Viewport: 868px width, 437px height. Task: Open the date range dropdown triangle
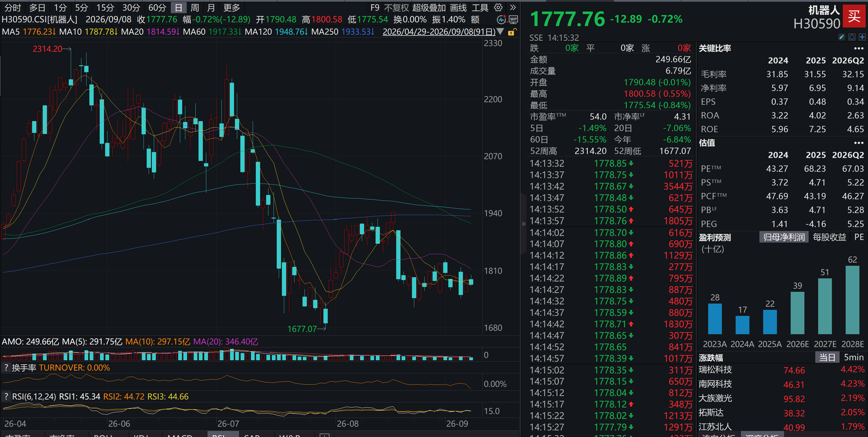coord(500,32)
